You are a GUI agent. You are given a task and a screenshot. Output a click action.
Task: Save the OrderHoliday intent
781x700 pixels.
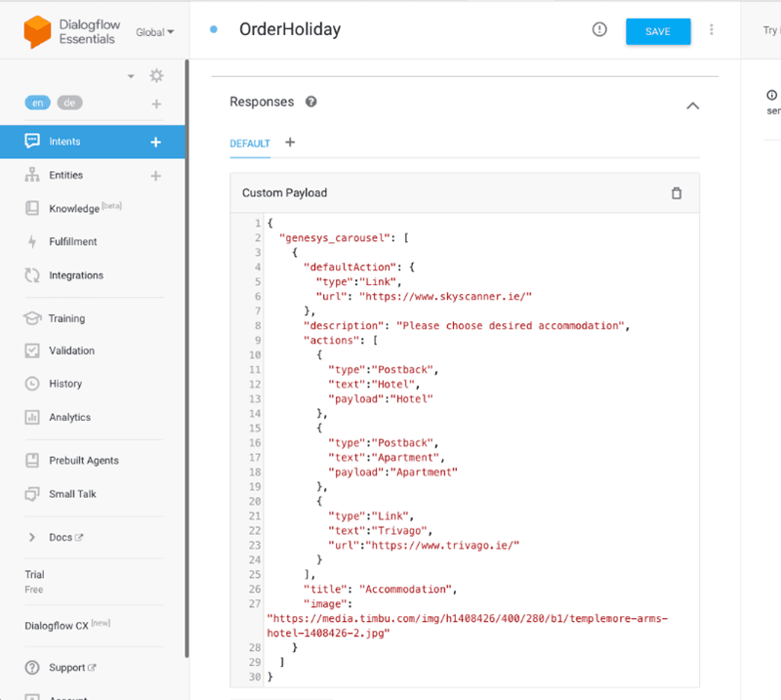point(658,31)
